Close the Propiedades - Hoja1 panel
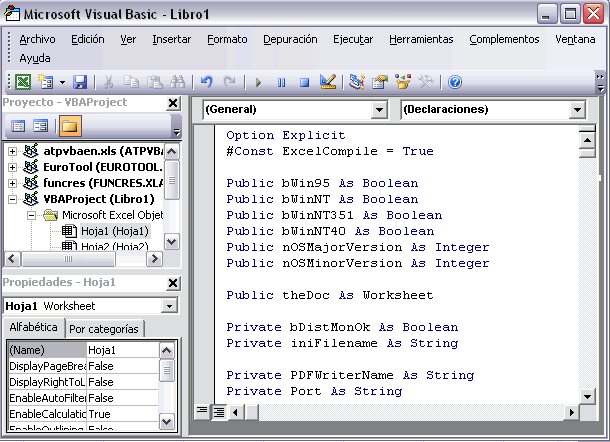Viewport: 610px width, 442px height. (x=173, y=283)
